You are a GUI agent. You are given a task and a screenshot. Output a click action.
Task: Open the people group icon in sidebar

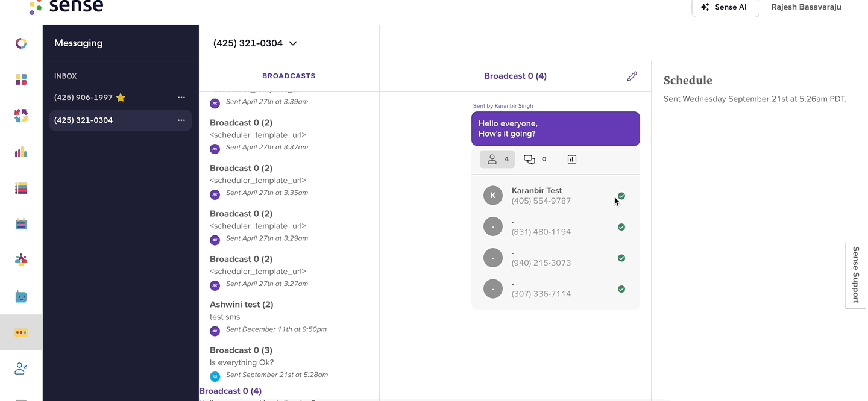(x=21, y=260)
